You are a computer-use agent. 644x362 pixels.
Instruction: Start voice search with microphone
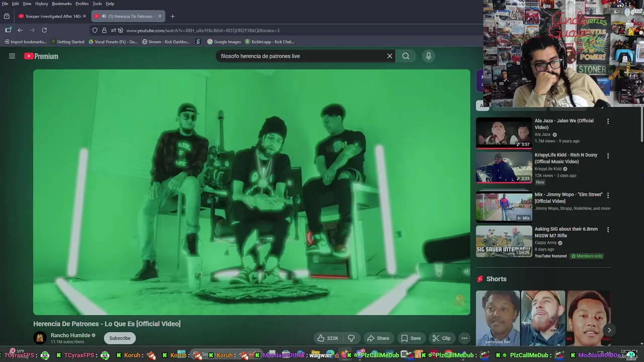click(x=429, y=56)
